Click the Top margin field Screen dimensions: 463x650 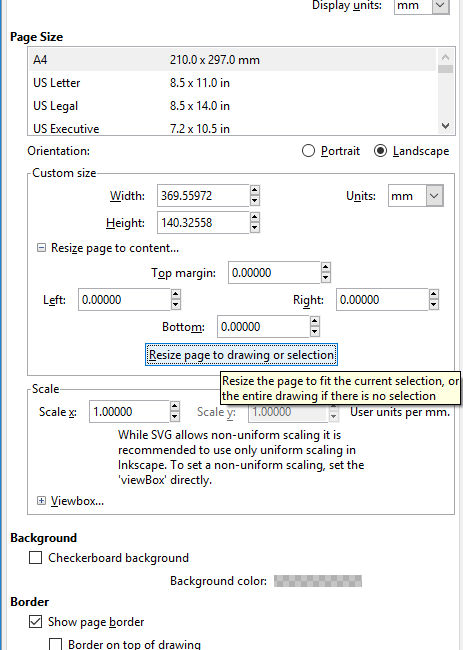pyautogui.click(x=274, y=272)
